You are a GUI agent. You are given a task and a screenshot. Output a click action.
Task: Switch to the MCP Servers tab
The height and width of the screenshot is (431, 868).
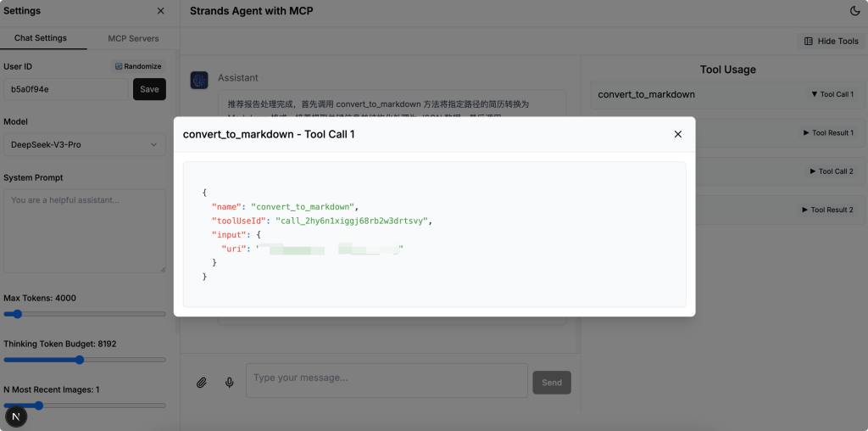[x=133, y=38]
